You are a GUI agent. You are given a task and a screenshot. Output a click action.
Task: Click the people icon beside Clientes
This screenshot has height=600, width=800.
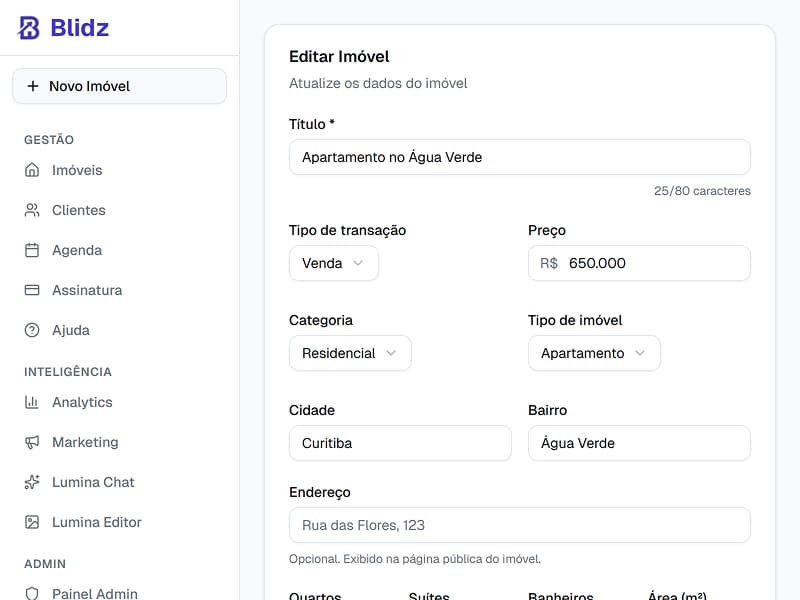[32, 210]
